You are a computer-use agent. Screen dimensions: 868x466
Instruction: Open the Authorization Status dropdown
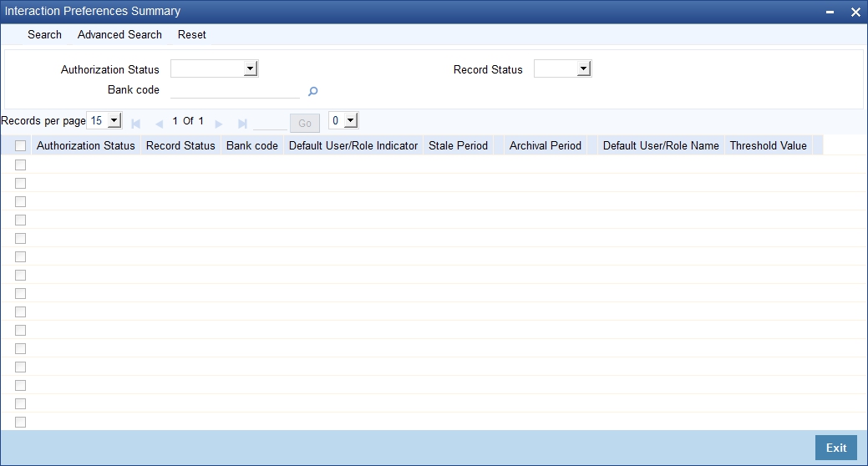click(214, 68)
